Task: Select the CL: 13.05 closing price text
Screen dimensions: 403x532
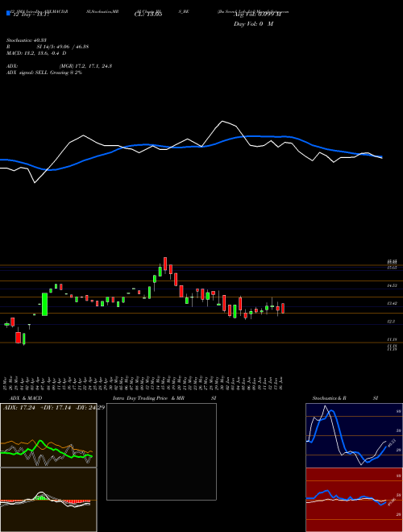Action: point(148,15)
